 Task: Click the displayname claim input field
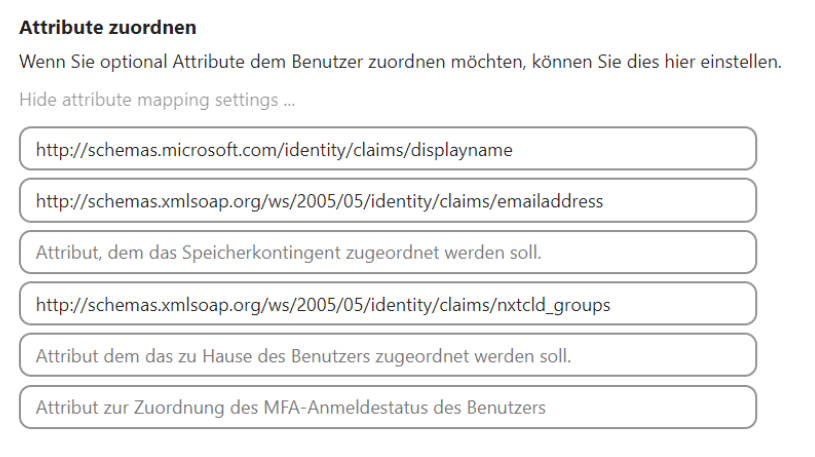pyautogui.click(x=387, y=149)
